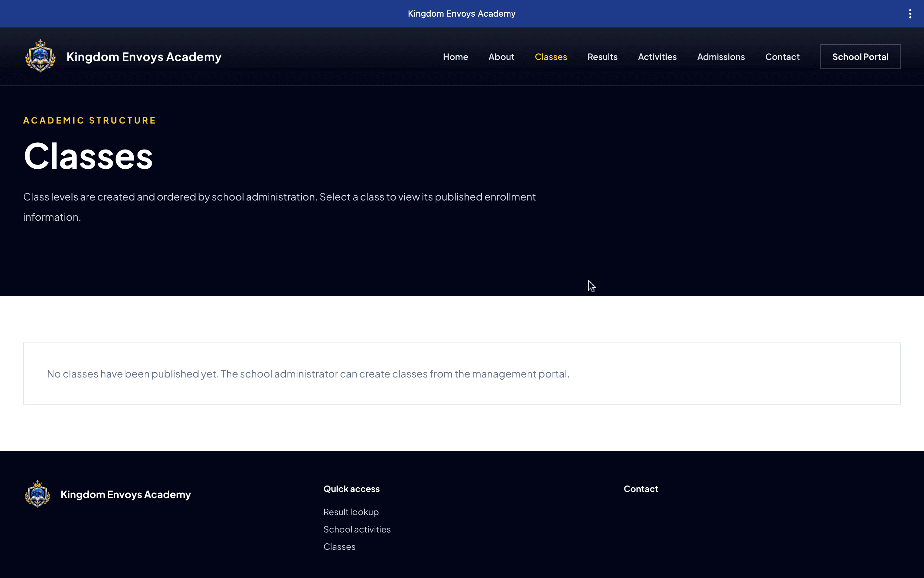
Task: Click the Contact footer heading
Action: pyautogui.click(x=641, y=489)
